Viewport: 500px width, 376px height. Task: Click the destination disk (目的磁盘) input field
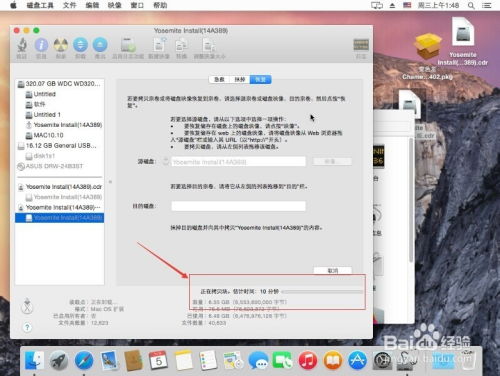[238, 206]
